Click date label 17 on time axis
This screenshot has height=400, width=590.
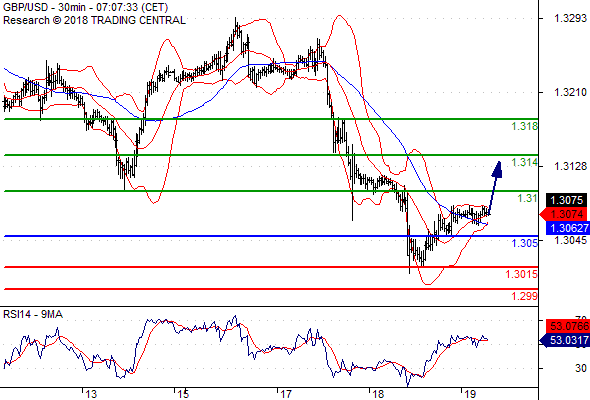(x=286, y=394)
